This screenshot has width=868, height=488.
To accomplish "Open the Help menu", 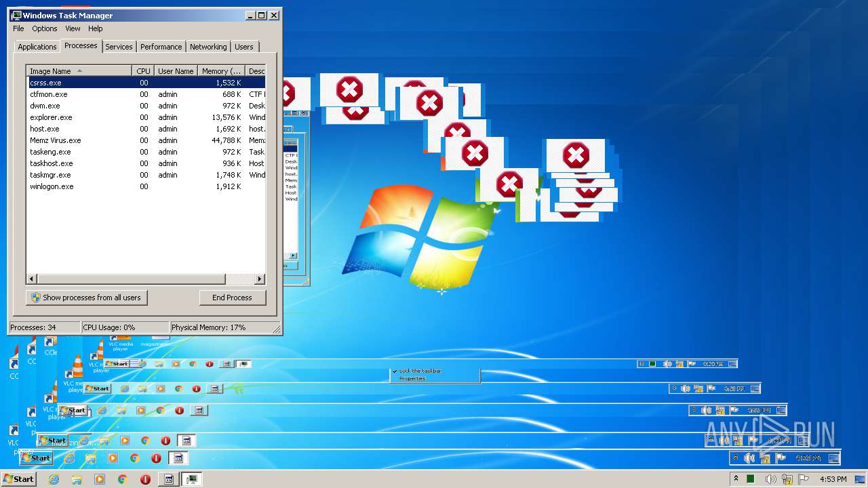I will click(96, 28).
